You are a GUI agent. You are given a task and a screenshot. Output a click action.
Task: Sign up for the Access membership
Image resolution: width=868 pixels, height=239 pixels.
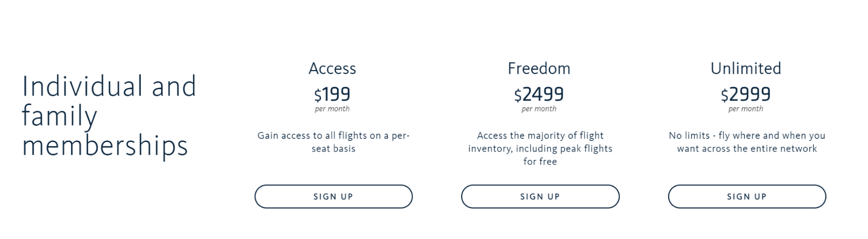coord(333,196)
